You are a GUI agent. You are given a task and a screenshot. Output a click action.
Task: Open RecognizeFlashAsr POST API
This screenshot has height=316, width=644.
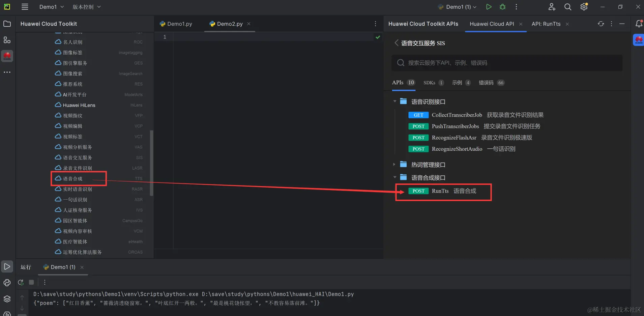coord(470,138)
